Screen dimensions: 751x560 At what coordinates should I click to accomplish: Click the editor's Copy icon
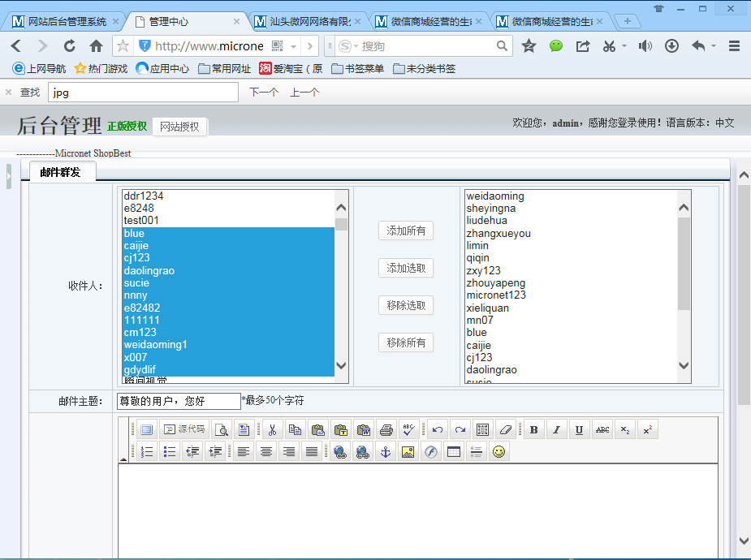coord(295,429)
